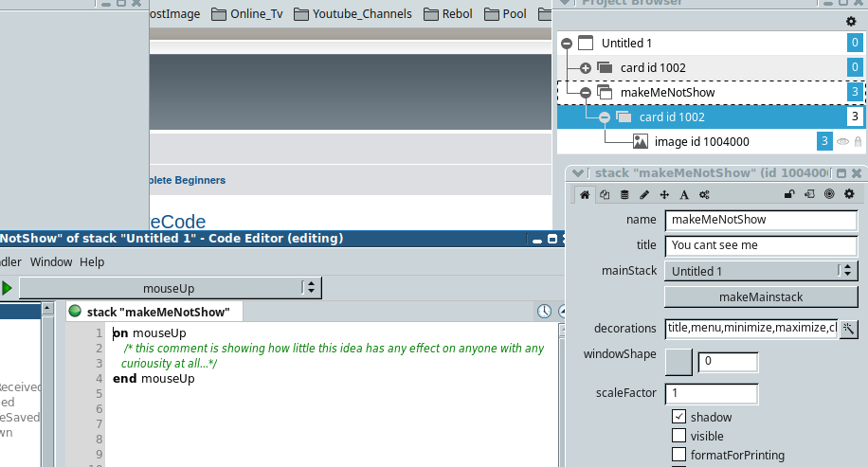Open the mainStack Untitled 1 dropdown
Screen dimensions: 868x467
point(760,271)
